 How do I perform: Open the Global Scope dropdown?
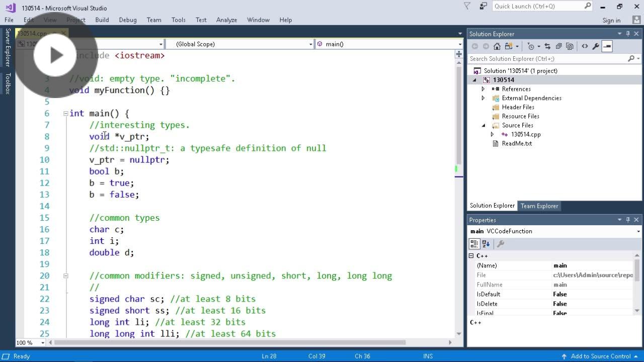pyautogui.click(x=310, y=44)
